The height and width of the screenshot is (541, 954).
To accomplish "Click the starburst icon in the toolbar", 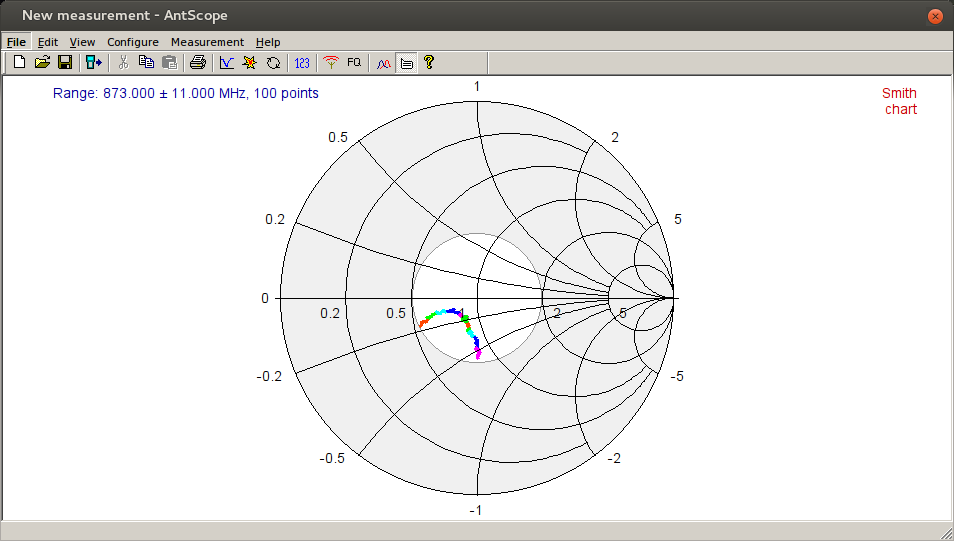I will [x=249, y=62].
